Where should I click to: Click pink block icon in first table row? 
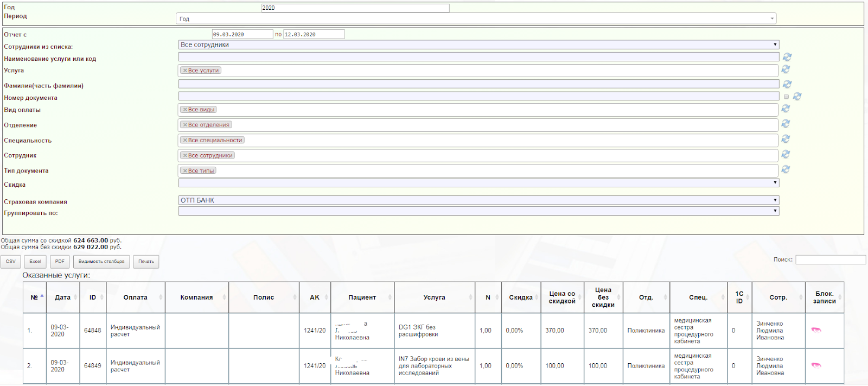(816, 330)
